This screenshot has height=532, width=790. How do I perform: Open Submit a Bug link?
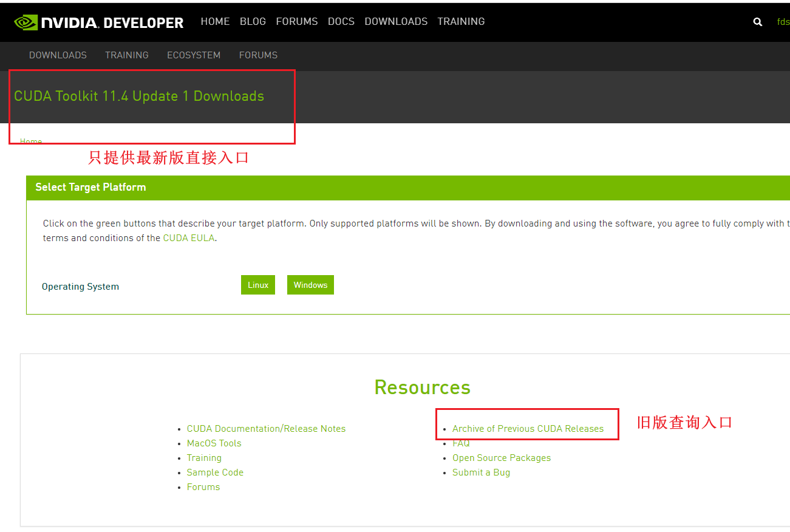click(481, 472)
